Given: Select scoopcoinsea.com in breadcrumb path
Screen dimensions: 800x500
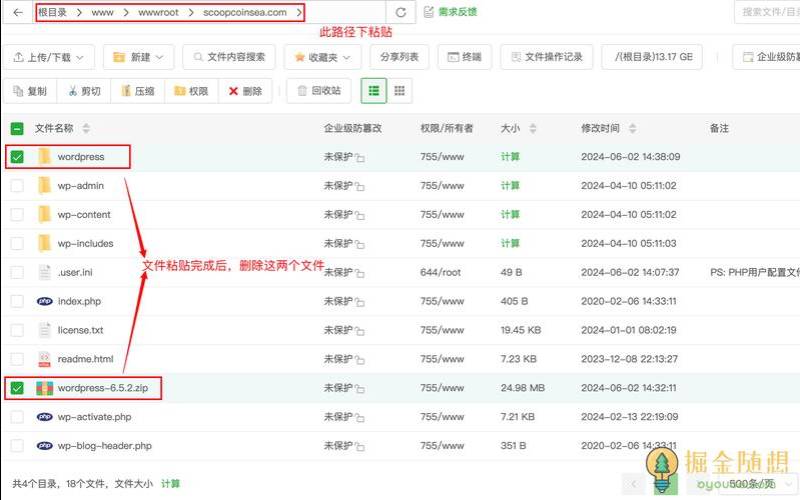Looking at the screenshot, I should (x=244, y=12).
